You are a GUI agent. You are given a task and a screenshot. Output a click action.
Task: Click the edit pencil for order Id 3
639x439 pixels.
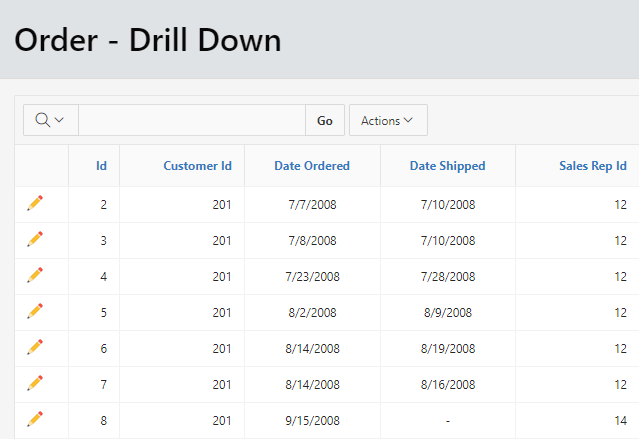[35, 239]
